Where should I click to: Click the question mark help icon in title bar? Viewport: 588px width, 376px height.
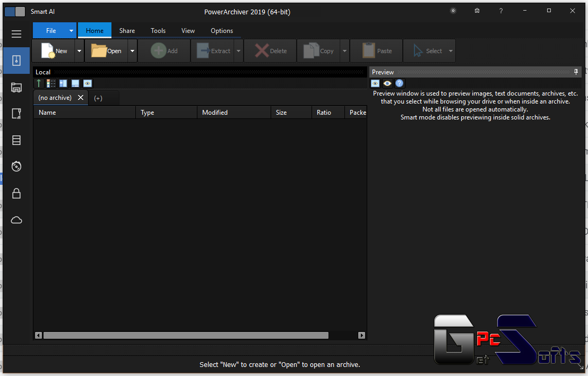(x=501, y=11)
